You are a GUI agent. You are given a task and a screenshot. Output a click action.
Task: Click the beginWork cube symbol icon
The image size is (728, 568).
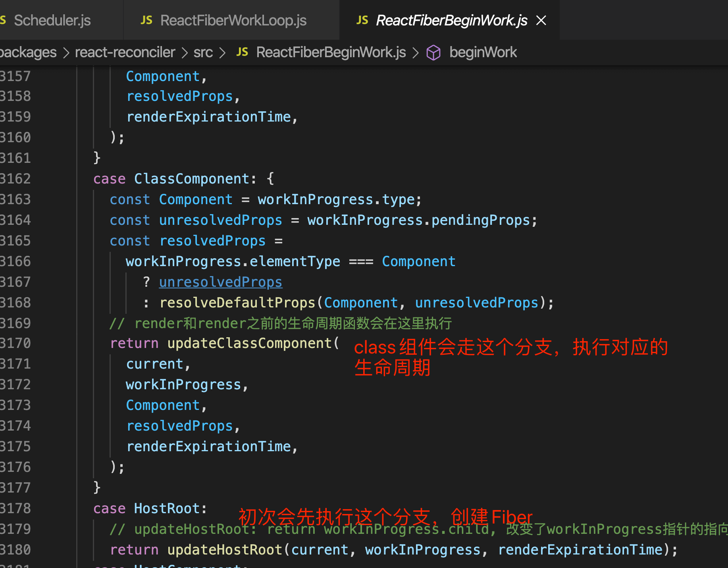click(x=433, y=52)
